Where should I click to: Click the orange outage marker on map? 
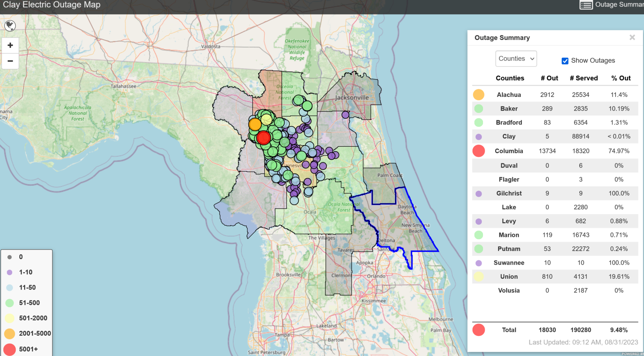point(255,124)
